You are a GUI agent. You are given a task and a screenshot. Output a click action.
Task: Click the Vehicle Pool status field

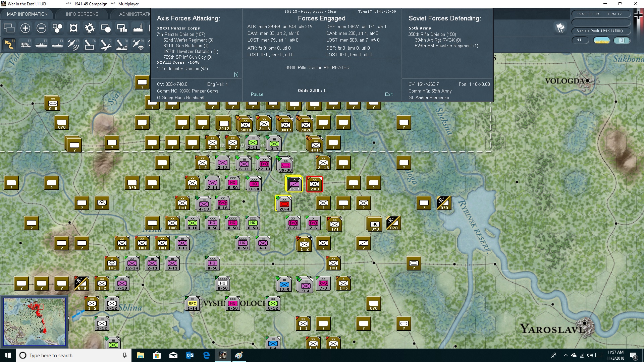601,31
